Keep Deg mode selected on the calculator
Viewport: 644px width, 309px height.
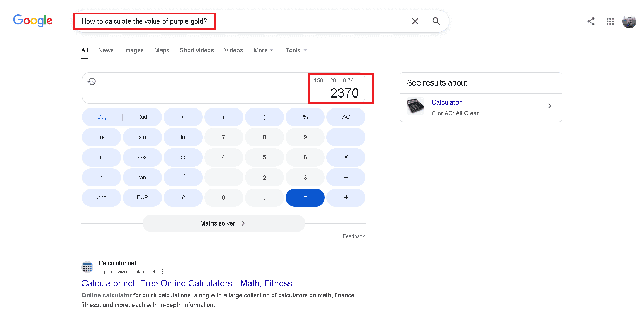point(102,117)
